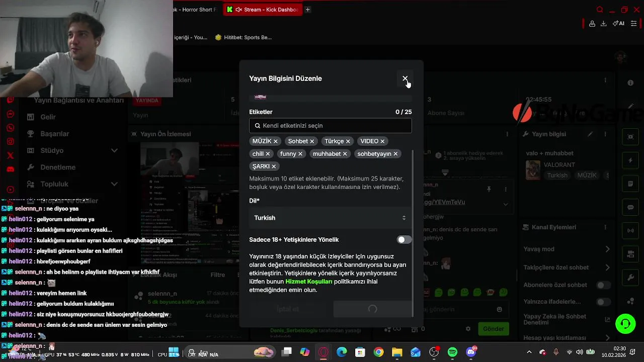This screenshot has width=644, height=362.
Task: Show hidden system tray icons
Action: (529, 352)
